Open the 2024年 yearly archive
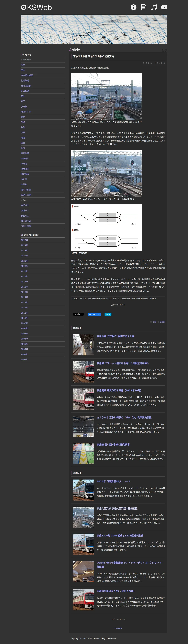 click(x=24, y=245)
